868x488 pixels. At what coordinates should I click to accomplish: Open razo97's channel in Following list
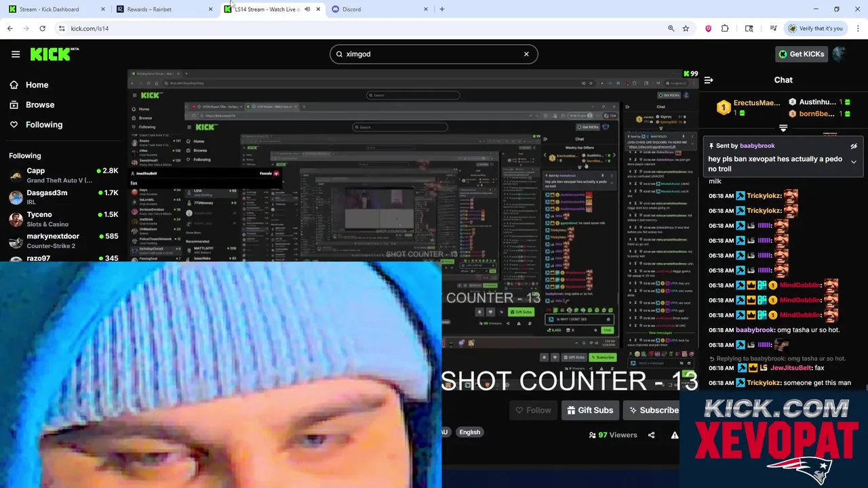click(63, 258)
